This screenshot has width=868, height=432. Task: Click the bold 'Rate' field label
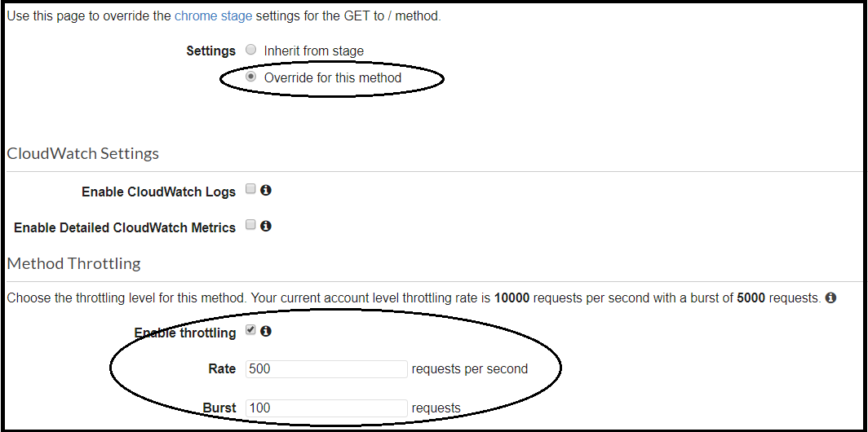[x=222, y=369]
